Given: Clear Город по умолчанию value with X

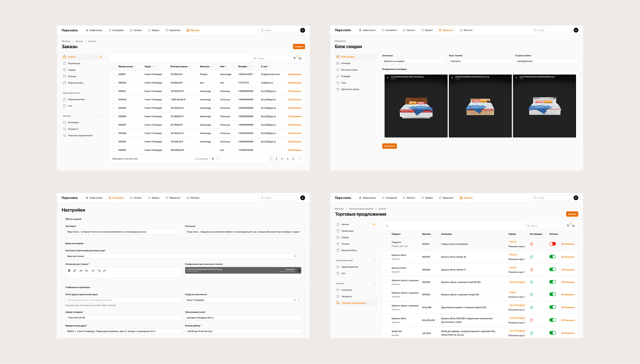Looking at the screenshot, I should click(x=294, y=300).
